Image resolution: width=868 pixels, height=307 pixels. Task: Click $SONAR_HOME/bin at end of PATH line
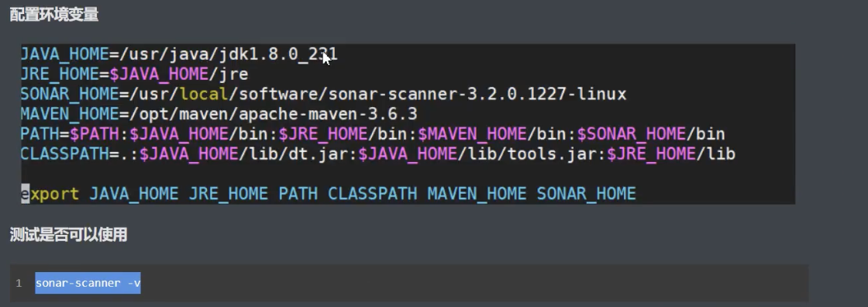click(651, 134)
